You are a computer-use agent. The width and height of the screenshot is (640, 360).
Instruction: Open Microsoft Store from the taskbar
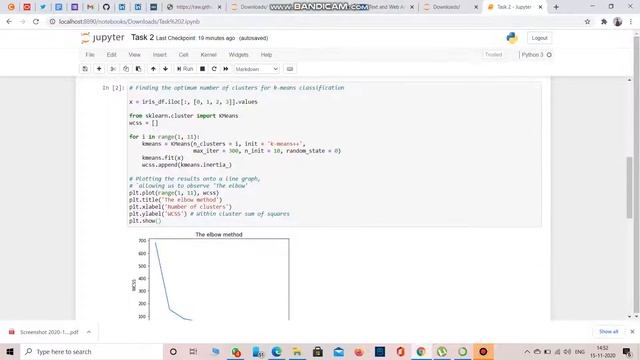[x=318, y=351]
